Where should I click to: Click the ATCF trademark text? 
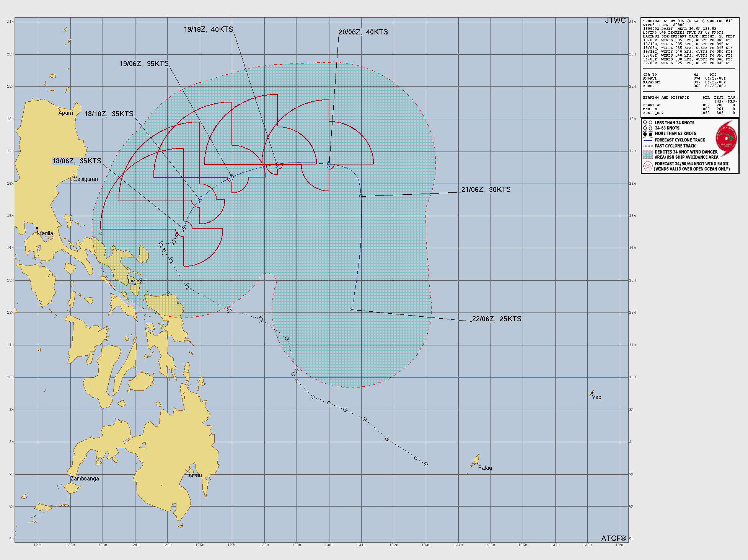(613, 538)
